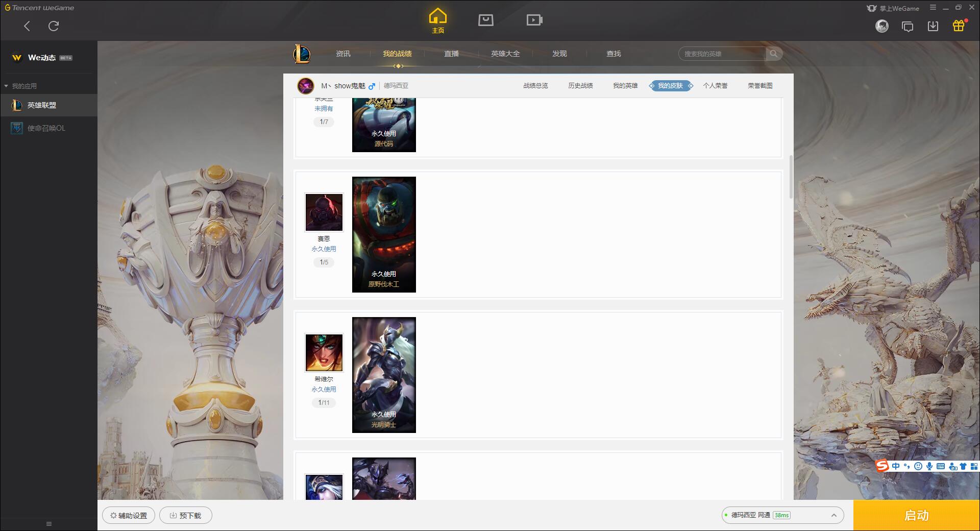Image resolution: width=980 pixels, height=531 pixels.
Task: Open the video/live icon in top bar
Action: click(x=534, y=20)
